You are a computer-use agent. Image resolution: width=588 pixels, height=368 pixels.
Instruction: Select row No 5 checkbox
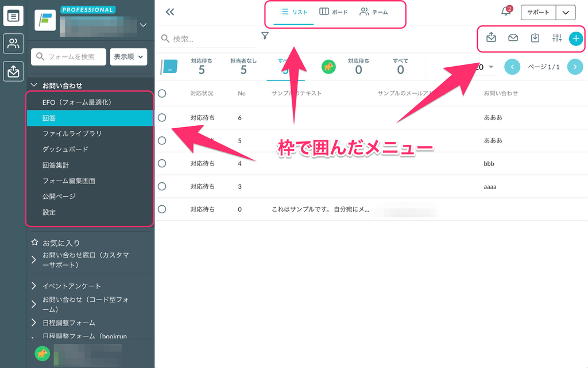point(162,140)
